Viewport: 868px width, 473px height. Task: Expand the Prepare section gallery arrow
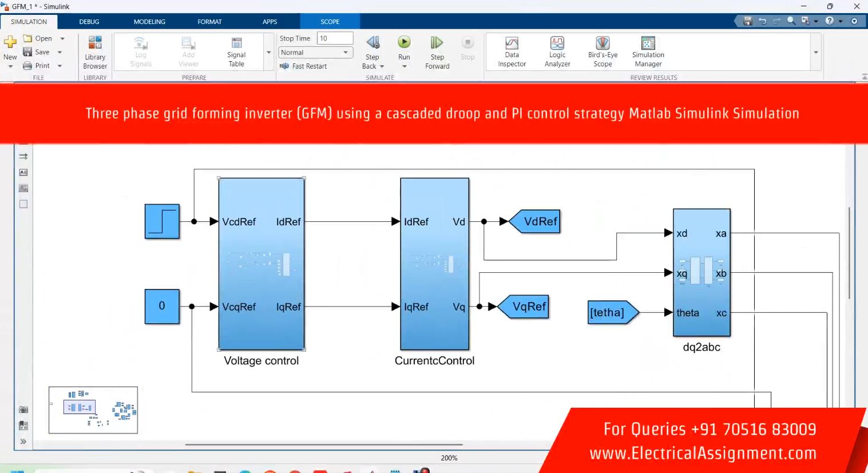coord(268,52)
